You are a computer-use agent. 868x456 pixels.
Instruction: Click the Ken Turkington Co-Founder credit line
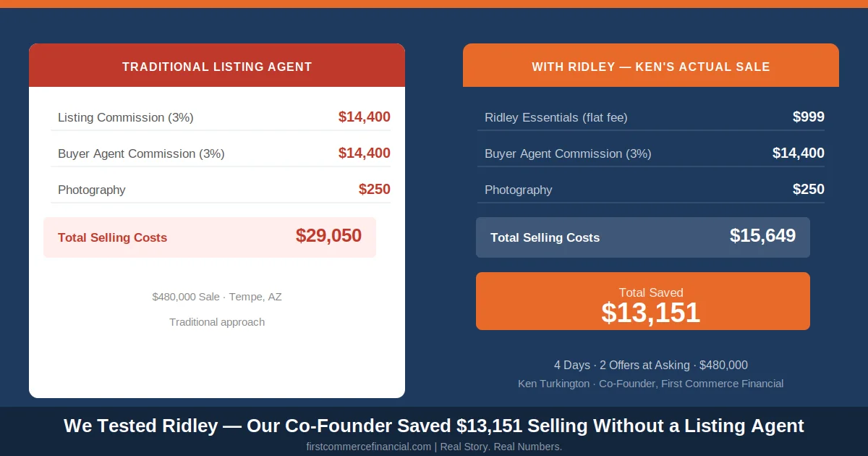coord(650,384)
